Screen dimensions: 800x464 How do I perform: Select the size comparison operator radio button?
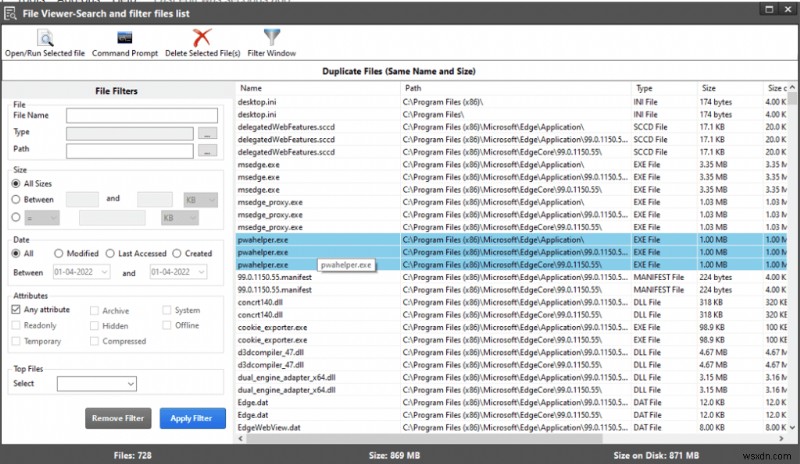(x=16, y=217)
